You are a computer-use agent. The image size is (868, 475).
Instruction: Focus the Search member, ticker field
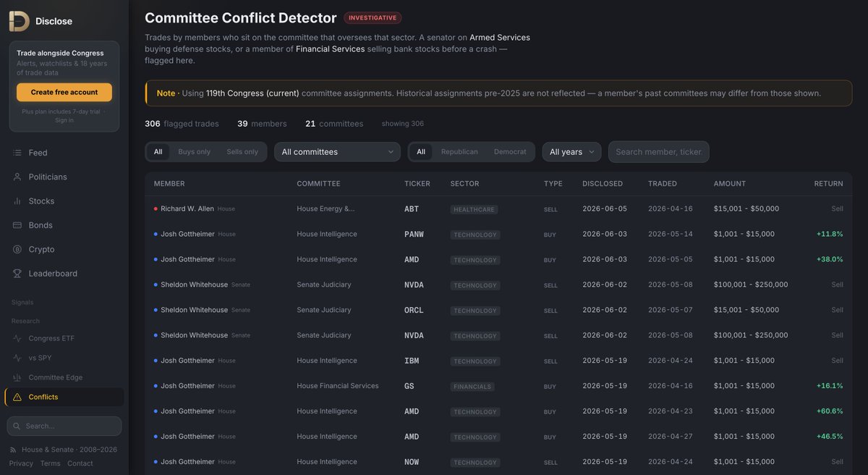coord(659,152)
